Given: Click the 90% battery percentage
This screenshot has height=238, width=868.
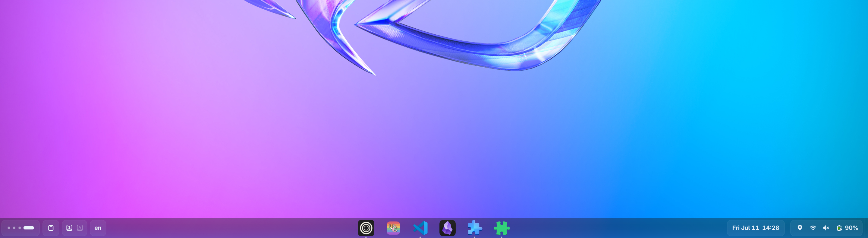Looking at the screenshot, I should [851, 228].
